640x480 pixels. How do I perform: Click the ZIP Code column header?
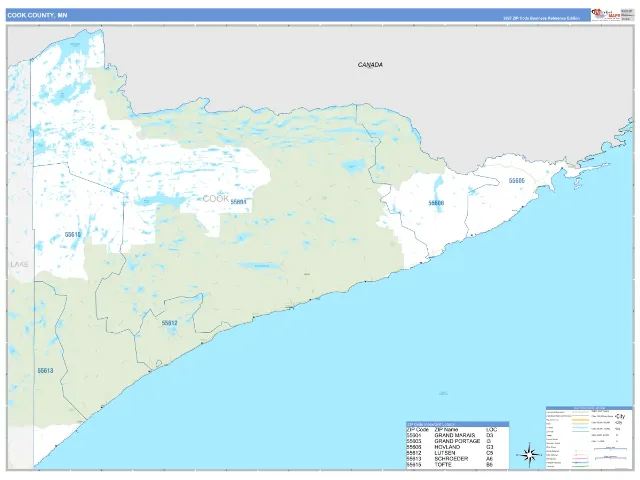click(418, 430)
